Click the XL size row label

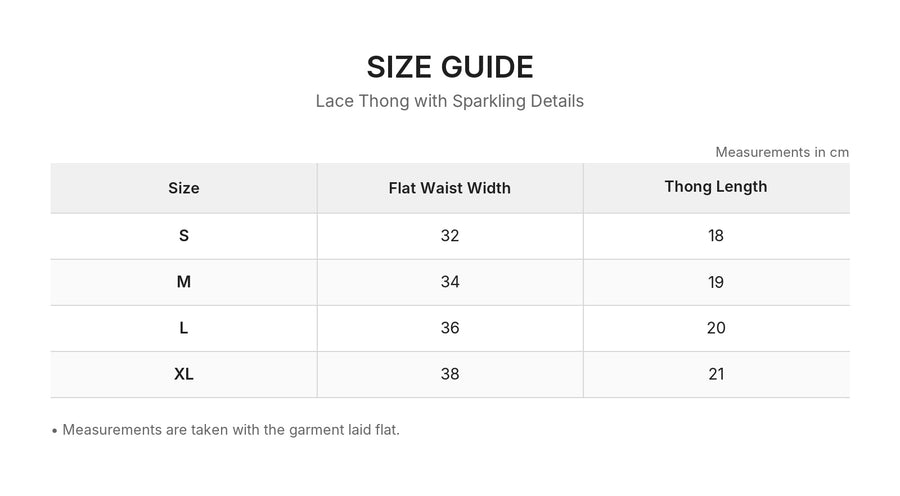[x=184, y=374]
